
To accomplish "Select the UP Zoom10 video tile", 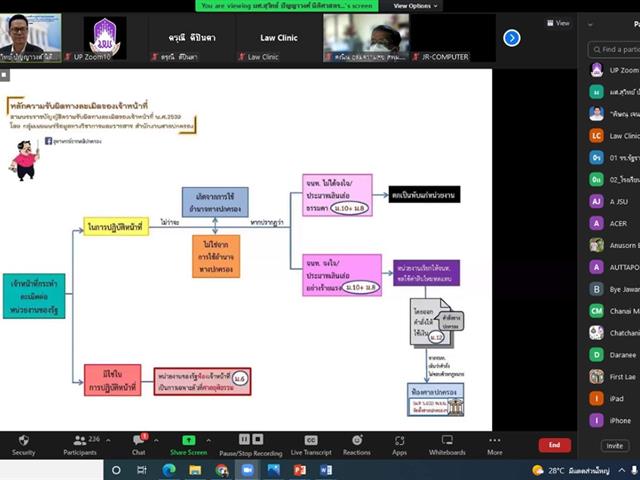I will pyautogui.click(x=105, y=38).
